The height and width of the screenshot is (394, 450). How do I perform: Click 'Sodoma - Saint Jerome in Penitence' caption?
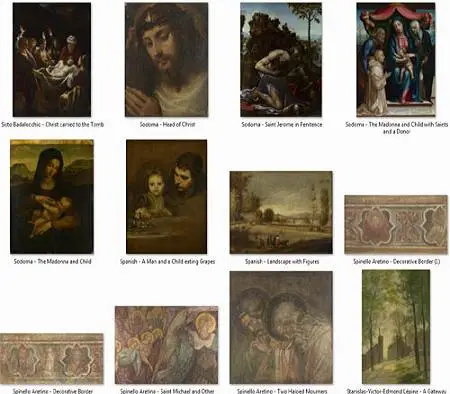pyautogui.click(x=282, y=124)
